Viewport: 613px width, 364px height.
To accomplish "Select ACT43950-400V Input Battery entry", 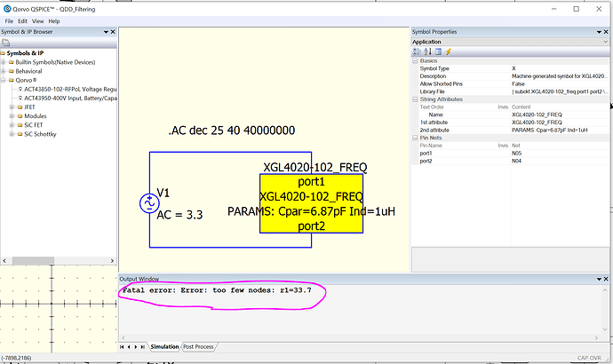I will 70,98.
